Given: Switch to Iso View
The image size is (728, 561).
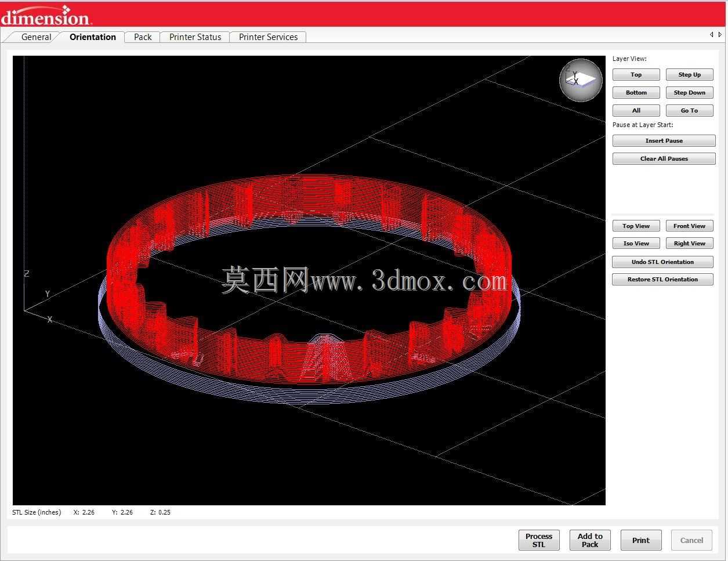Looking at the screenshot, I should (x=636, y=244).
